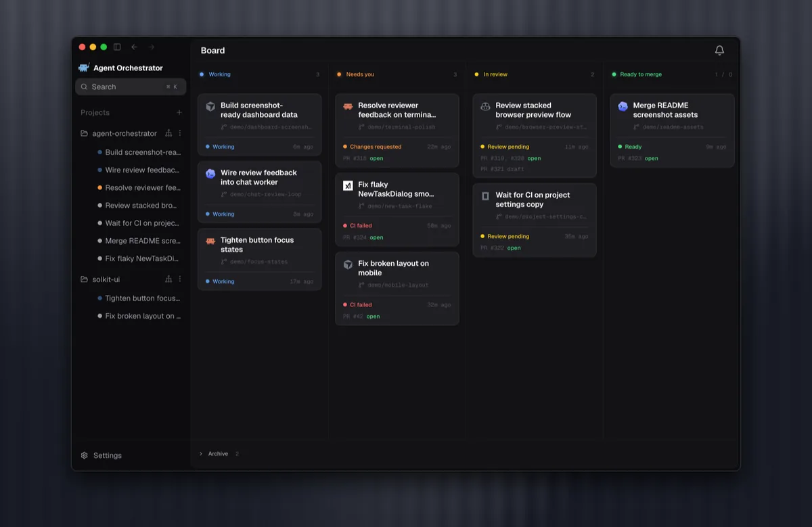Open solkit-ui workflow diagram icon
The image size is (812, 527).
tap(168, 279)
